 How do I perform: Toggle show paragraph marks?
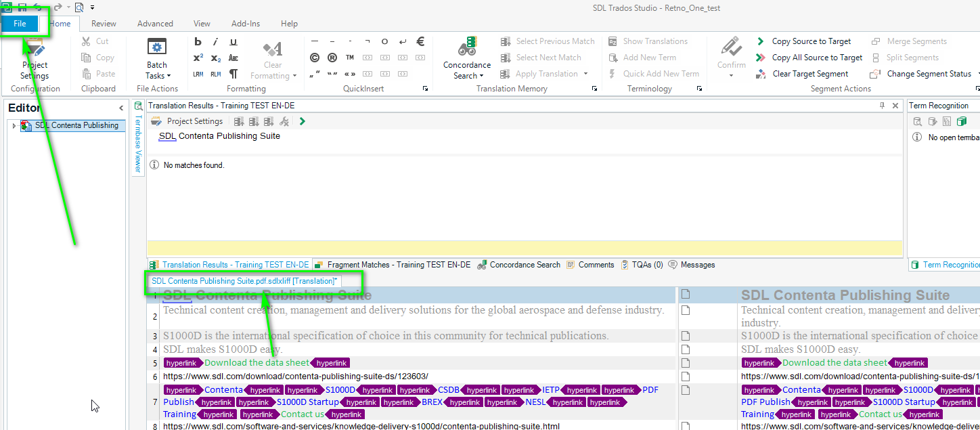(x=233, y=74)
